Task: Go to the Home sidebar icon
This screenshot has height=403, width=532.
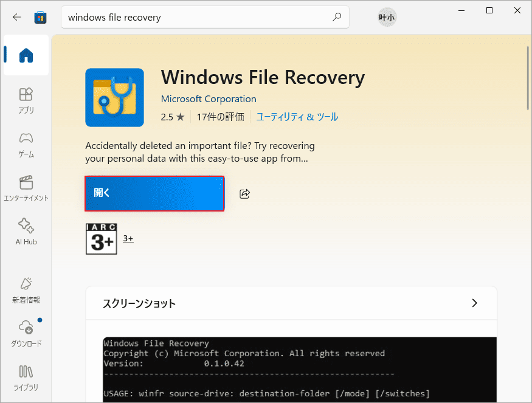Action: 26,55
